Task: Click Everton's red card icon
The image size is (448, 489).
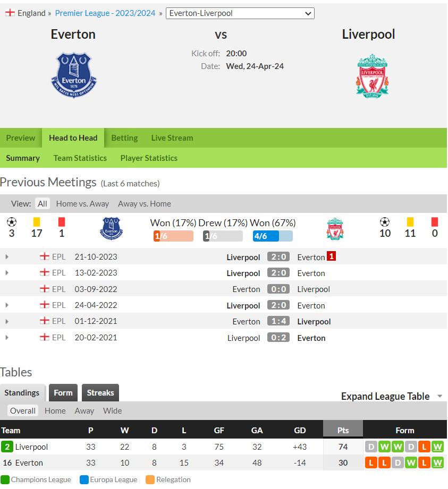Action: click(x=62, y=222)
